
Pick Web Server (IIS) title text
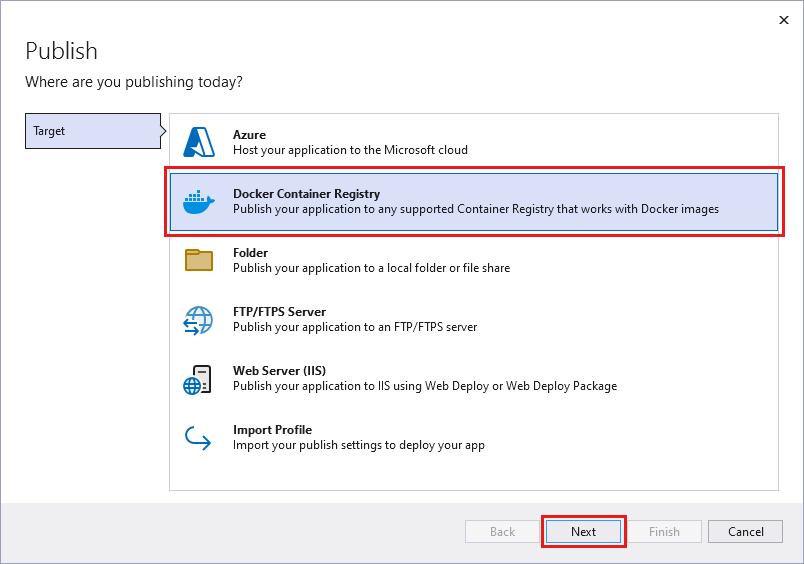click(279, 371)
